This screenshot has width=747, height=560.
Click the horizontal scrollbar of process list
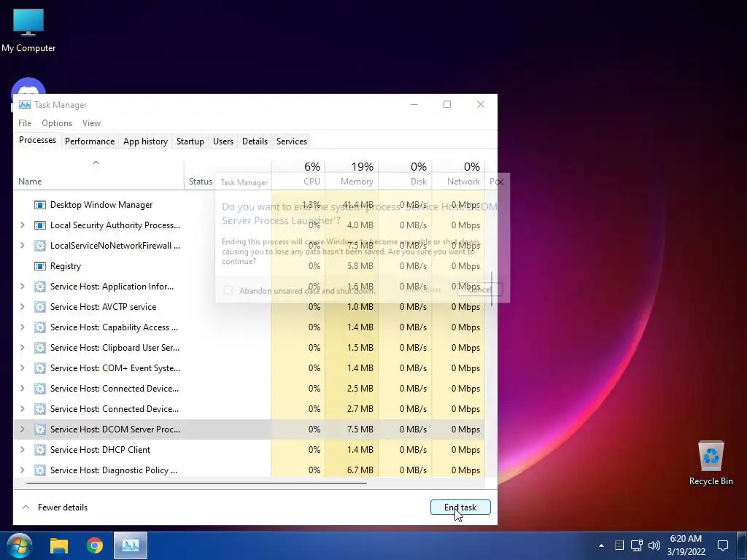click(x=196, y=483)
